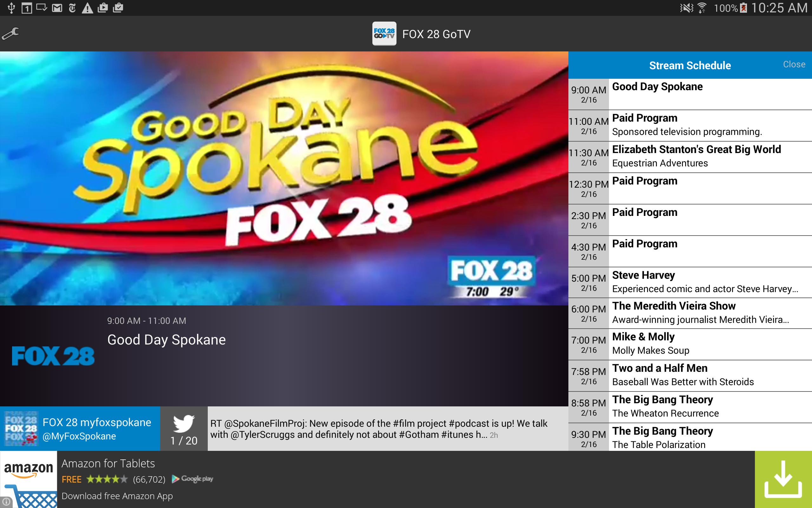Select the 11:00 AM Paid Program entry

point(690,126)
